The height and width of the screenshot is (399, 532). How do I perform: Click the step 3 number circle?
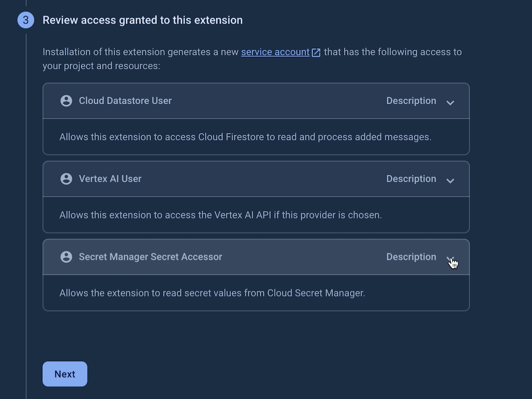pos(26,20)
